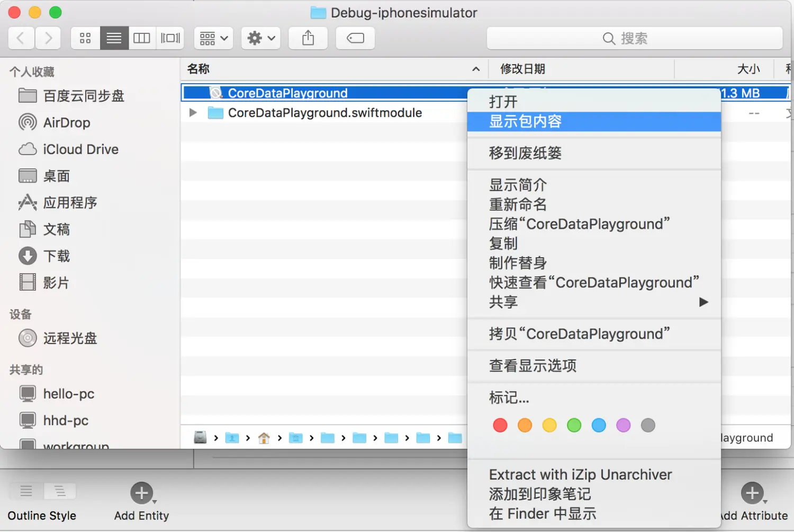Screen dimensions: 794x532
Task: Click the Share toolbar button
Action: click(x=308, y=38)
